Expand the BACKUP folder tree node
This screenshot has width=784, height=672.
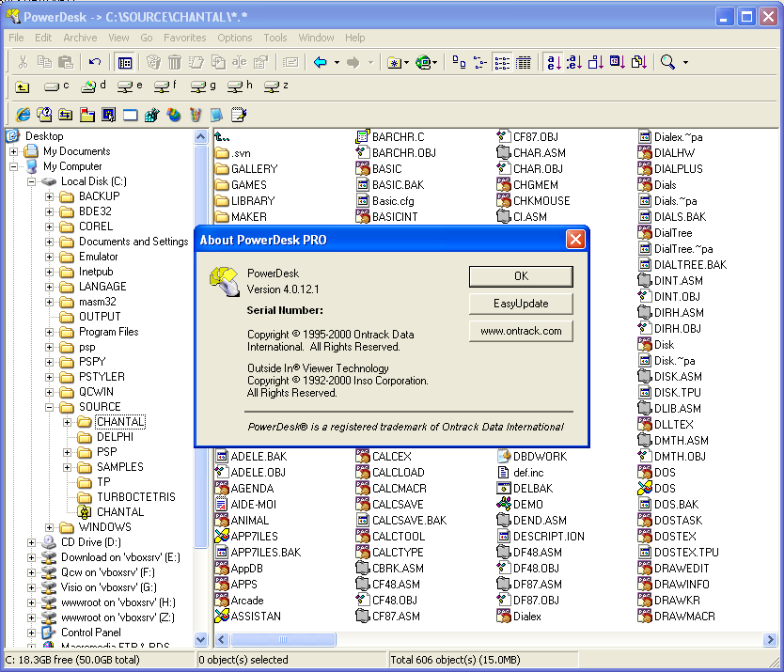(50, 196)
